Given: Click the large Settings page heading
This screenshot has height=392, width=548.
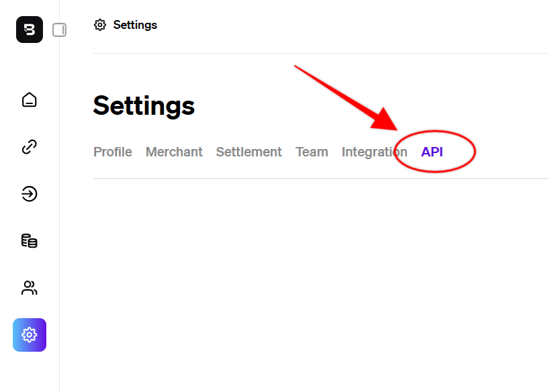Looking at the screenshot, I should pyautogui.click(x=144, y=106).
